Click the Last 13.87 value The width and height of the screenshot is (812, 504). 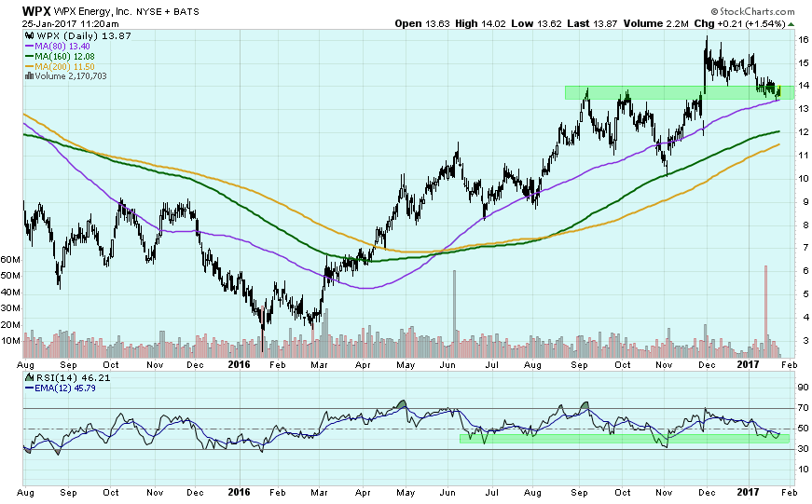point(592,24)
